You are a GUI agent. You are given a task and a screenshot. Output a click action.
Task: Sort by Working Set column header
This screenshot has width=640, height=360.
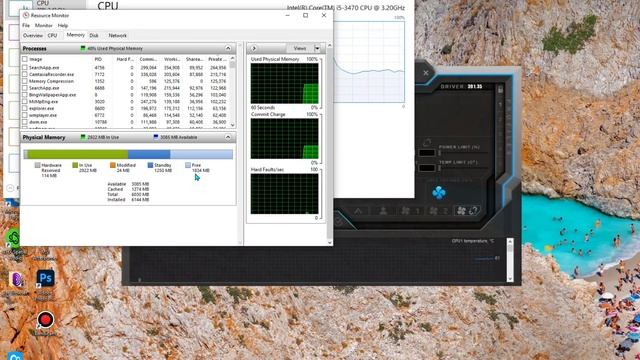[172, 59]
